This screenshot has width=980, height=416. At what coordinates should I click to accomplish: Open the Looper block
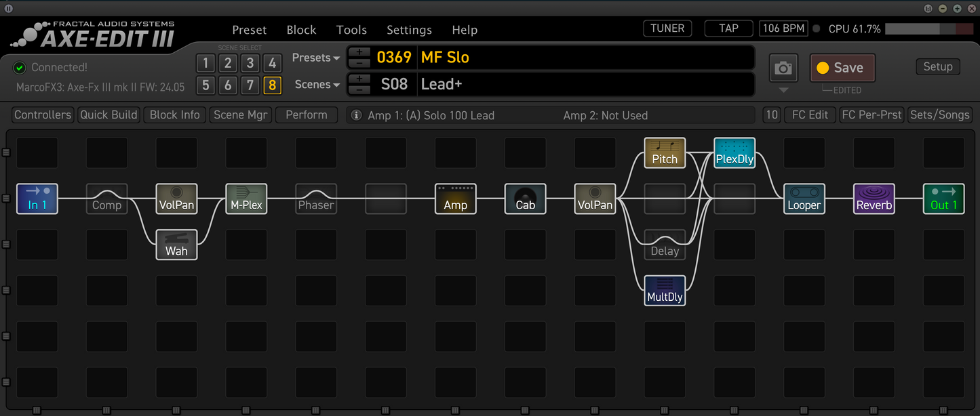pos(804,199)
